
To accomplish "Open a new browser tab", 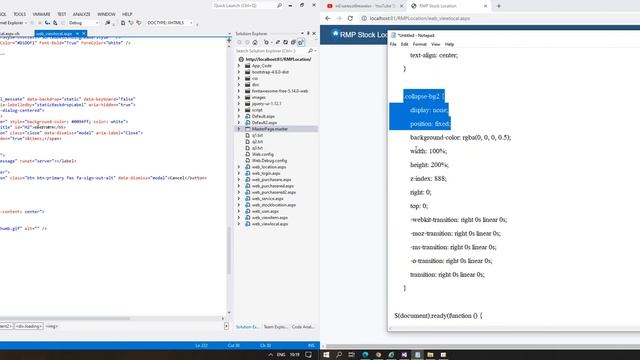I will click(x=499, y=6).
